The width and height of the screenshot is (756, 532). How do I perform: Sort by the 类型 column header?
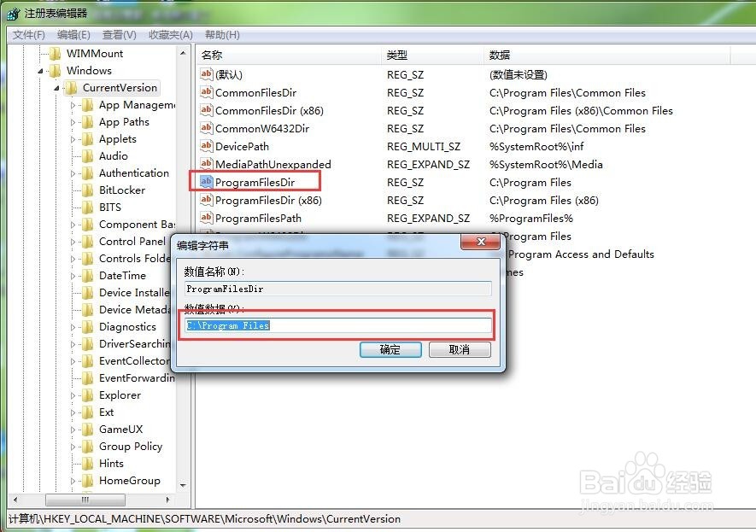click(x=432, y=56)
